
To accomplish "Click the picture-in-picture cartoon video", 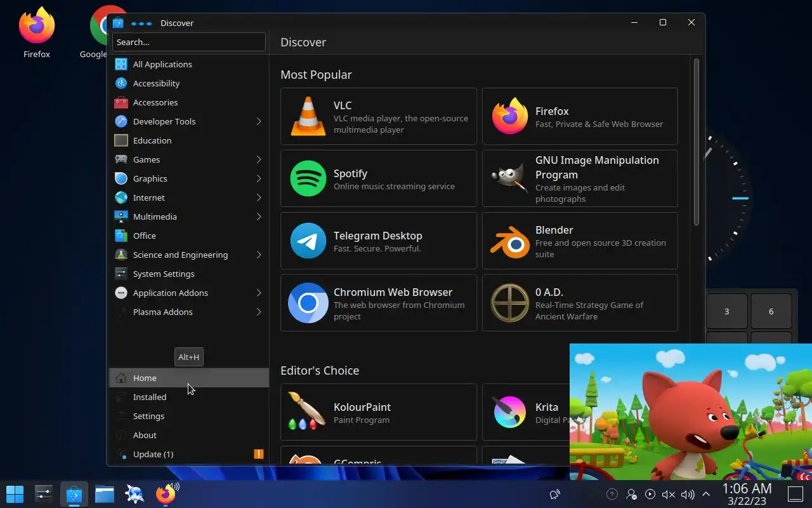I will (691, 412).
